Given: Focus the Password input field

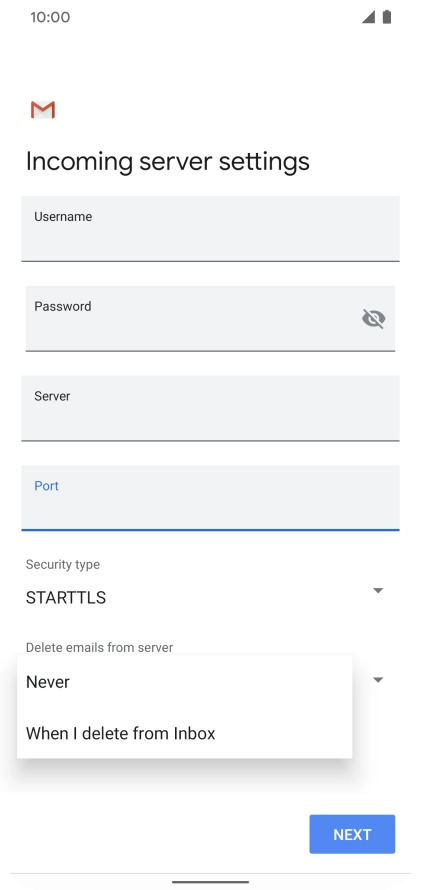Looking at the screenshot, I should 210,318.
